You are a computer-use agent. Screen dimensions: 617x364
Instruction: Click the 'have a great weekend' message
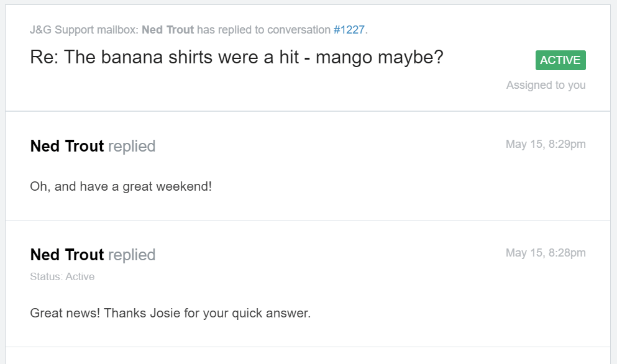[x=121, y=186]
